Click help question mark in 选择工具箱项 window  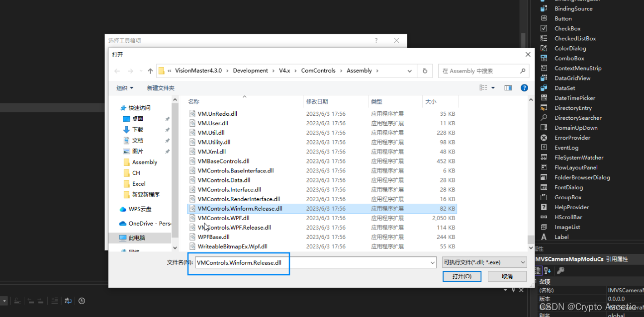[x=376, y=41]
